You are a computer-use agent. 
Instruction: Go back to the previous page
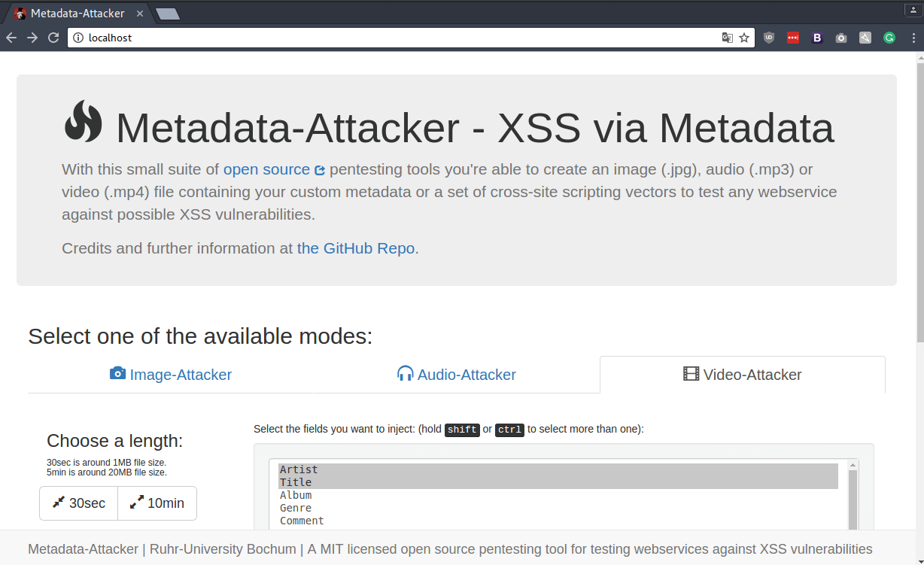click(x=11, y=38)
